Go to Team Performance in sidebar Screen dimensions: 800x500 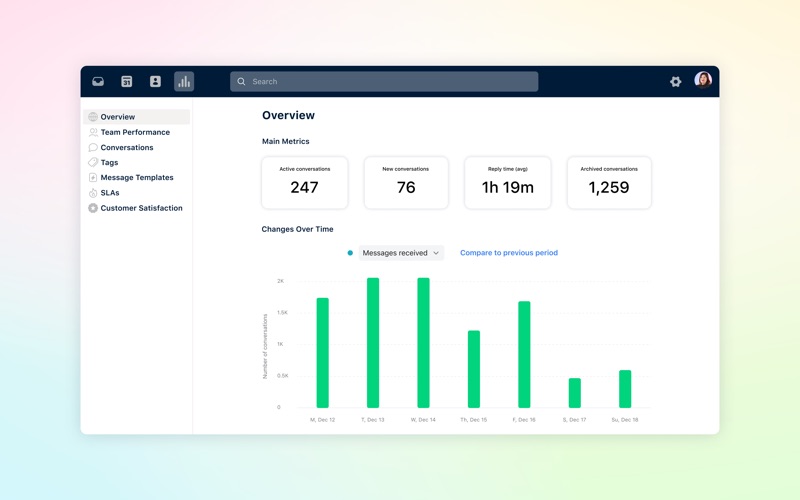pyautogui.click(x=137, y=132)
